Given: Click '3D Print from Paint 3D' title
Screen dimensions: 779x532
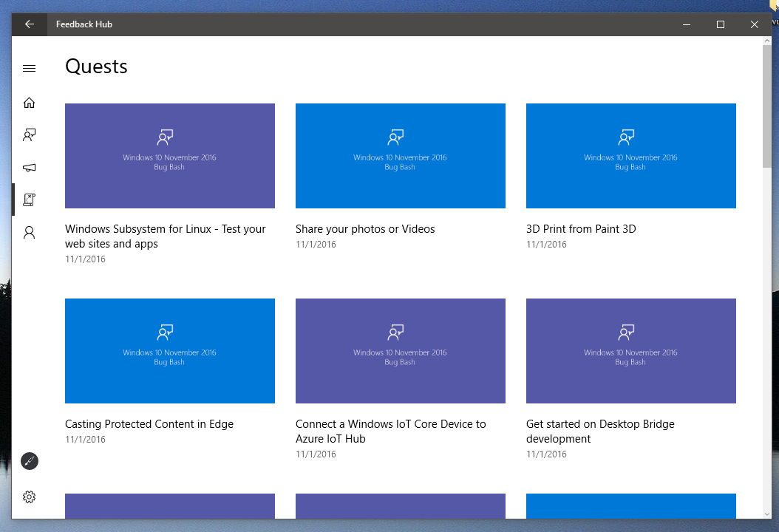Looking at the screenshot, I should click(x=581, y=229).
